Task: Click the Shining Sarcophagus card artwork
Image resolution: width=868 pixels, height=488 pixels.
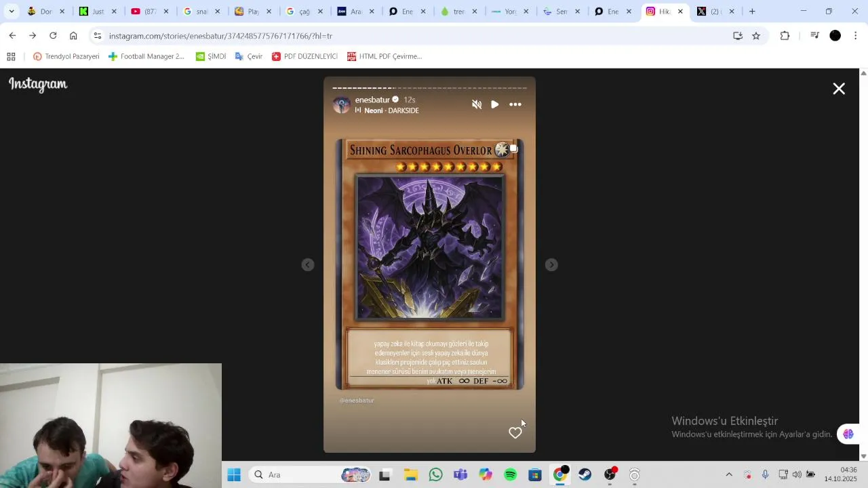Action: click(x=430, y=247)
